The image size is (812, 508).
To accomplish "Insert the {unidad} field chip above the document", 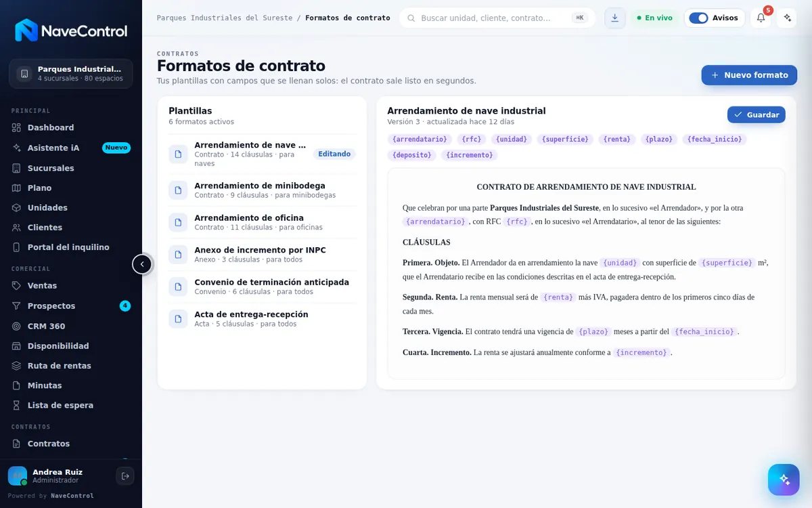I will 512,139.
